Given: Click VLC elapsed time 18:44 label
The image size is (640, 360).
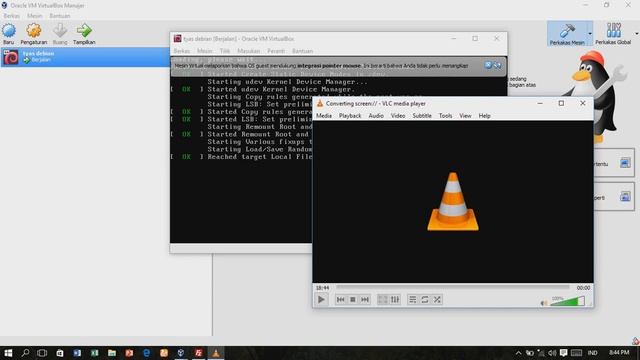Looking at the screenshot, I should [322, 288].
